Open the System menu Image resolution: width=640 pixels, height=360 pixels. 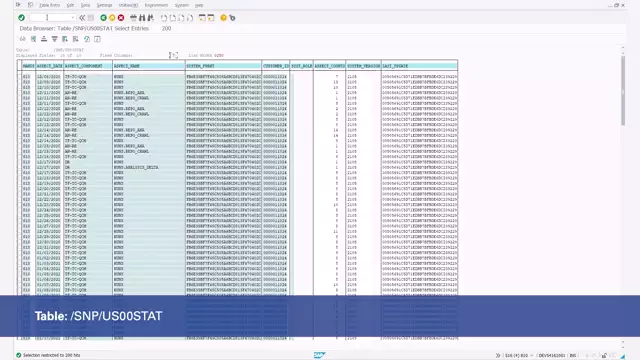[x=182, y=5]
